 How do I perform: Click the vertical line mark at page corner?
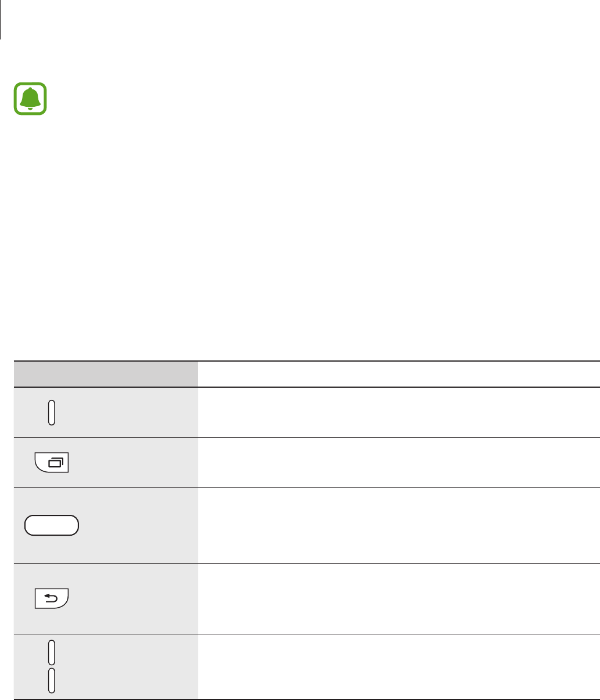pos(1,20)
